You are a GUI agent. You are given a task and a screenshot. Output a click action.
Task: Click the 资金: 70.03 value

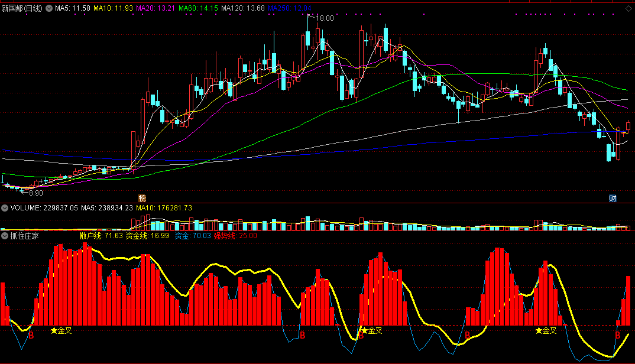click(193, 236)
